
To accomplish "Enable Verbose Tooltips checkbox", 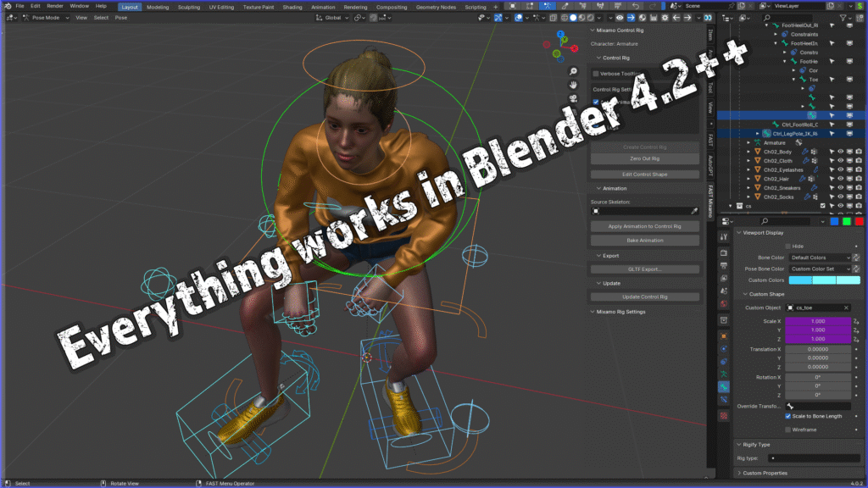I will pos(596,74).
